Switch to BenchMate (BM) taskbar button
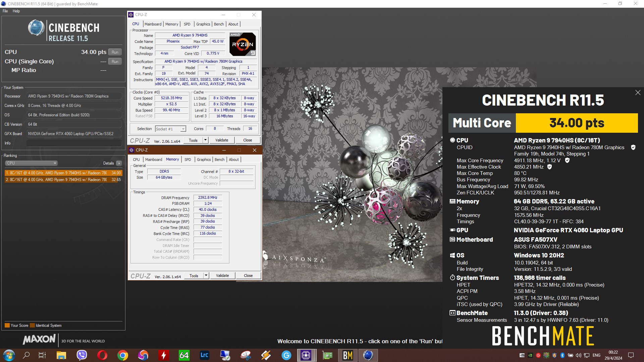 point(347,355)
